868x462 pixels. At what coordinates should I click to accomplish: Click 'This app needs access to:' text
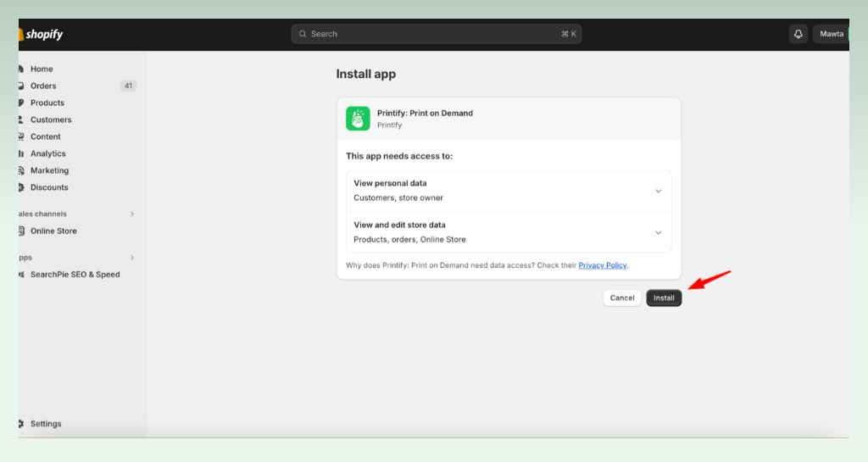coord(399,156)
